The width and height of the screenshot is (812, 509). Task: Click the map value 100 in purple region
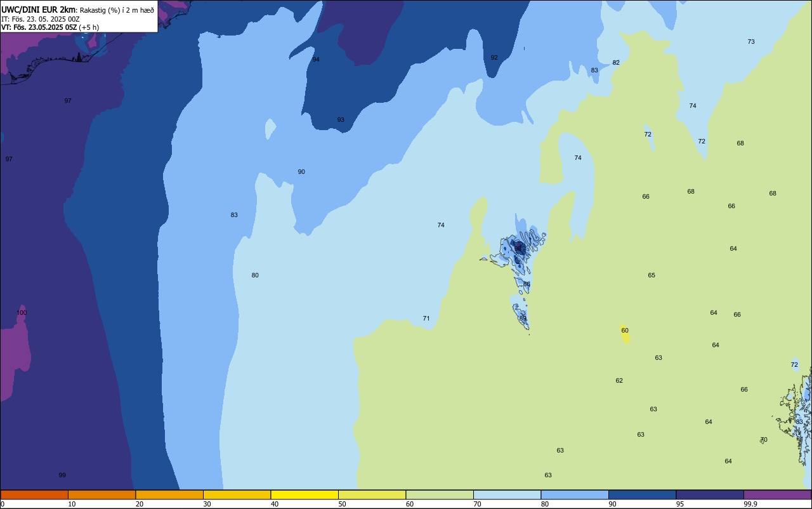(x=22, y=313)
